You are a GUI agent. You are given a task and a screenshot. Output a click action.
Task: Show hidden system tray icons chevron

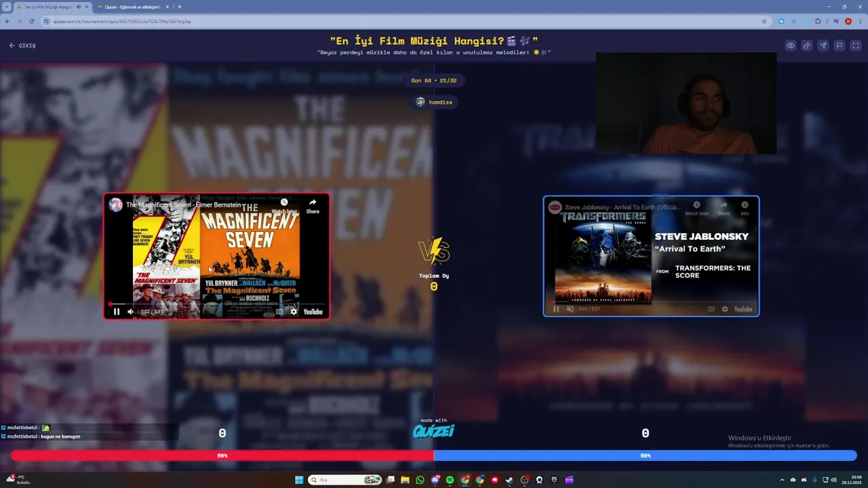[783, 480]
